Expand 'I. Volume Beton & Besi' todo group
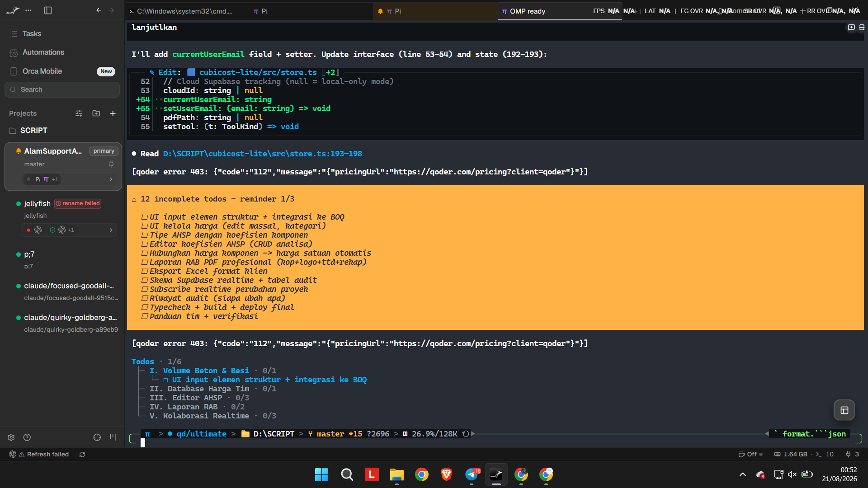 pyautogui.click(x=199, y=371)
